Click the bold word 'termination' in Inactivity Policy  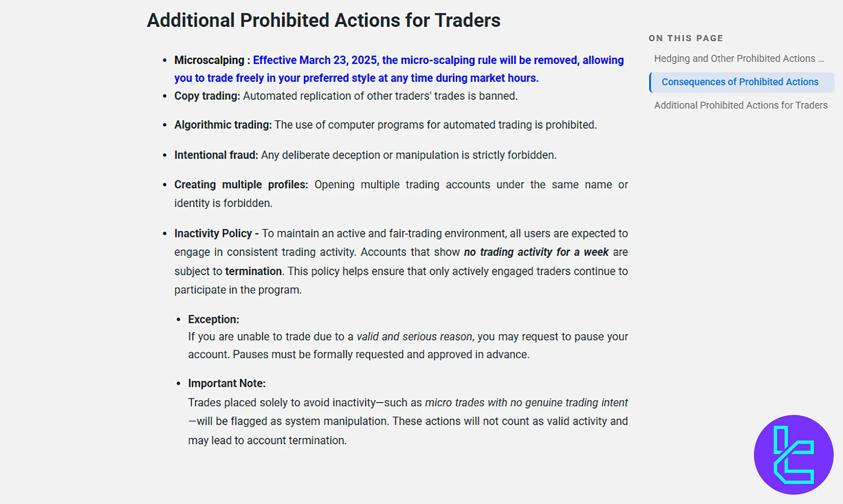pos(253,271)
